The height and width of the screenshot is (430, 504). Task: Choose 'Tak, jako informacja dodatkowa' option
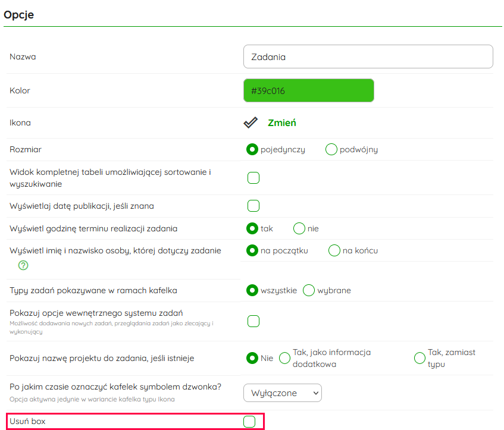tap(285, 358)
